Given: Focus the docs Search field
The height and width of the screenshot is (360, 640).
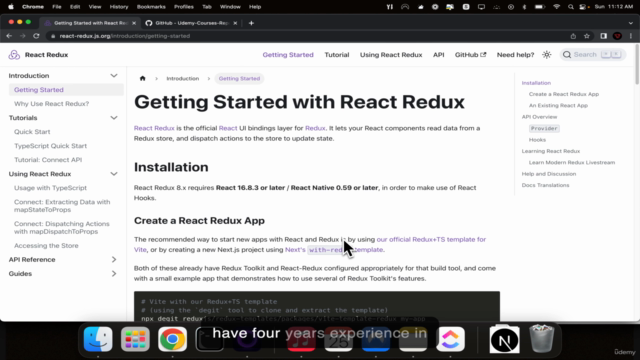Looking at the screenshot, I should [x=593, y=55].
